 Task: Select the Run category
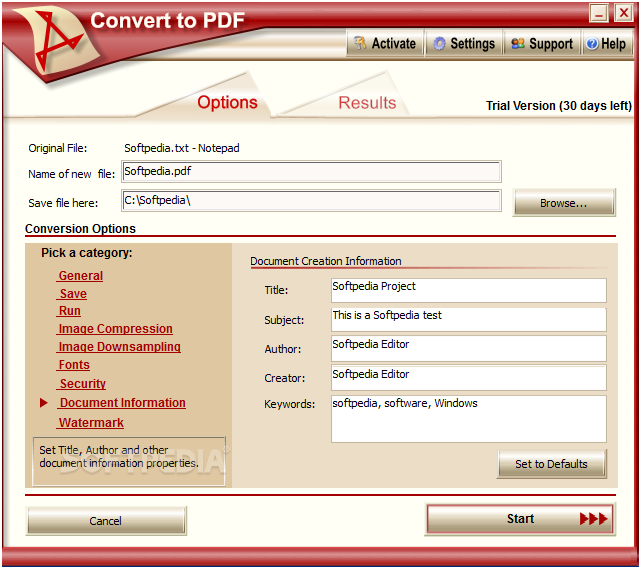click(69, 311)
